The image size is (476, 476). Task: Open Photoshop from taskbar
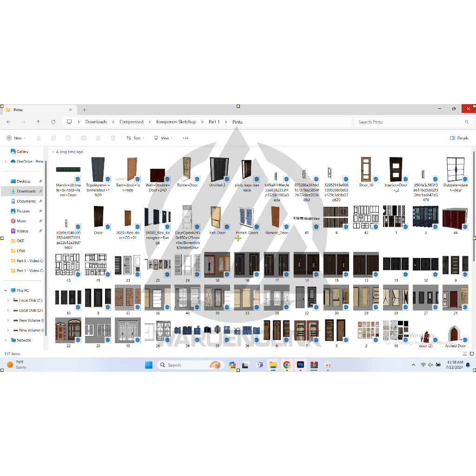(x=301, y=365)
